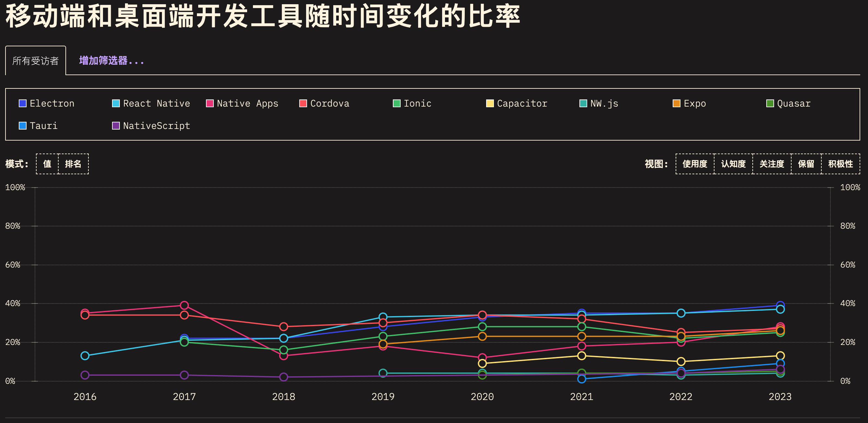The image size is (868, 423).
Task: Select the 保留 view option
Action: pyautogui.click(x=806, y=164)
